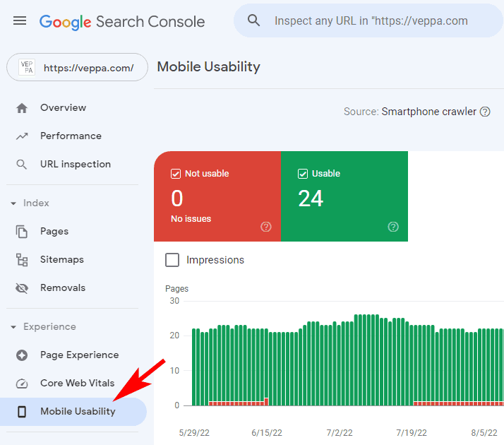Click the URL inspection magnifier icon
The image size is (504, 445).
tap(22, 165)
